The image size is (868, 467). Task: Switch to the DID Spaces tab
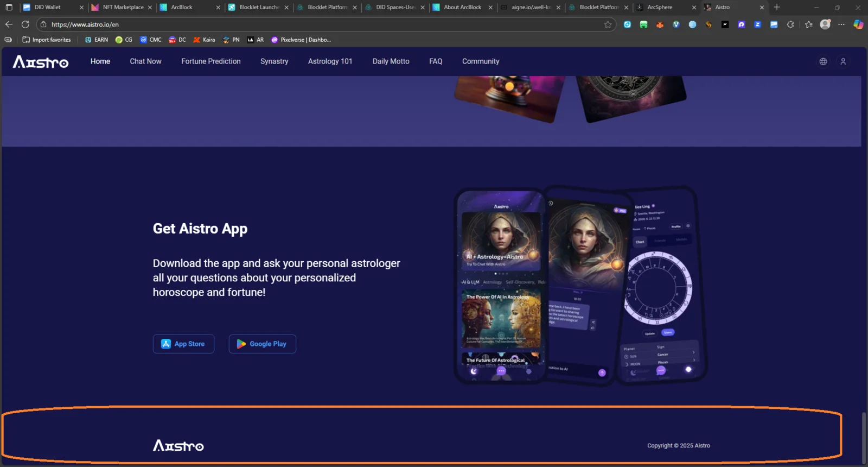tap(394, 7)
